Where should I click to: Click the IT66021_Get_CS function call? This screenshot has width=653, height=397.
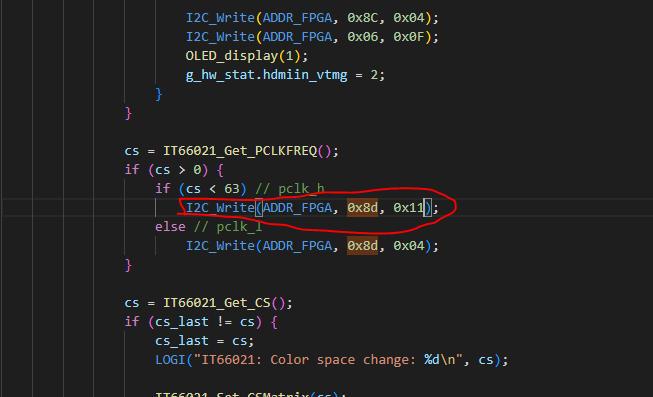[x=217, y=303]
